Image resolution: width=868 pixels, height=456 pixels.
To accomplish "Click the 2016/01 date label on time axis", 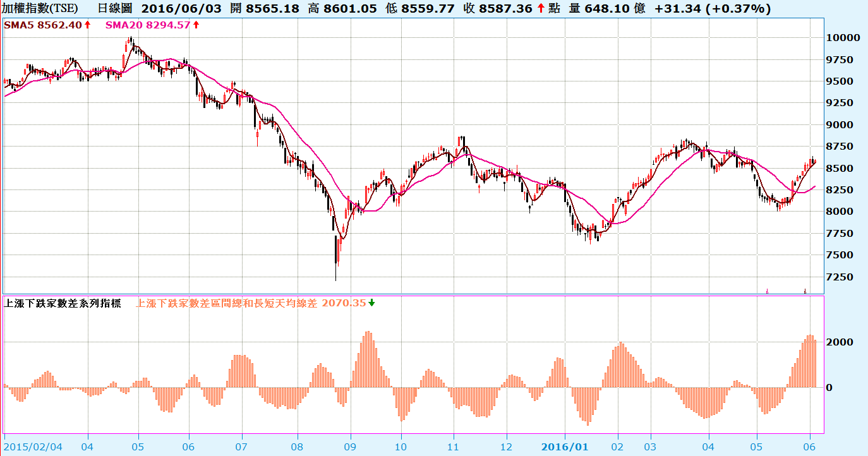I will [565, 447].
